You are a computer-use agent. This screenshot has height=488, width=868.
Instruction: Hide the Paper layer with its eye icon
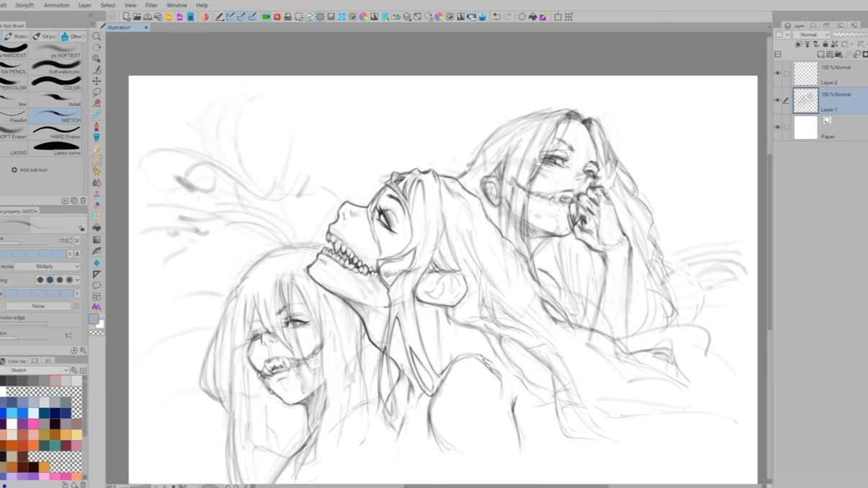(777, 128)
